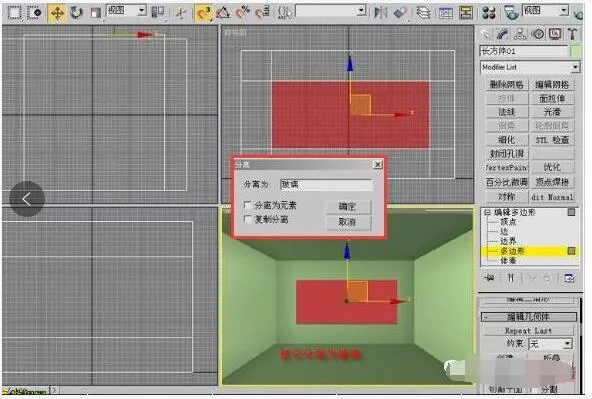
Task: Click the Select and Manipulate icon
Action: click(181, 13)
